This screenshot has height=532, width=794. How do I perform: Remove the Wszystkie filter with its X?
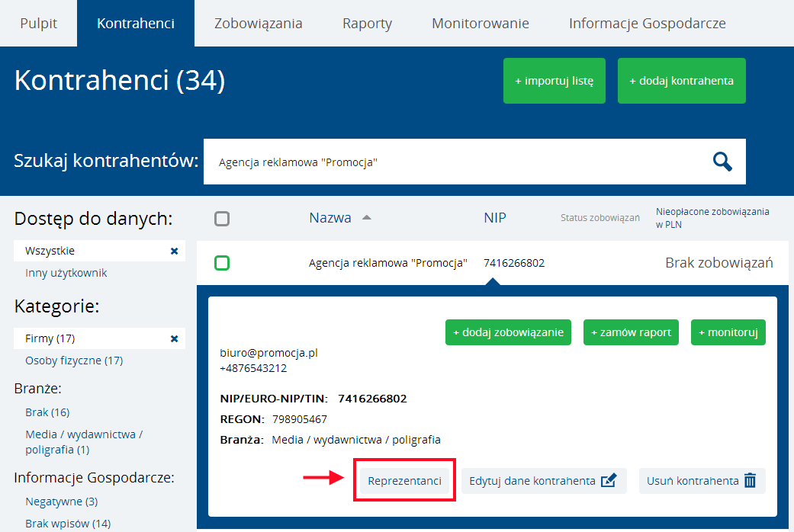click(x=174, y=251)
